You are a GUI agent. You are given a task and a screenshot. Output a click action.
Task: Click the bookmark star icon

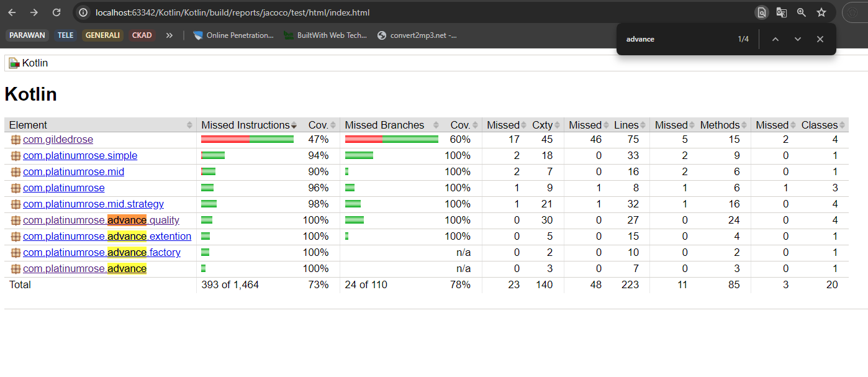821,12
